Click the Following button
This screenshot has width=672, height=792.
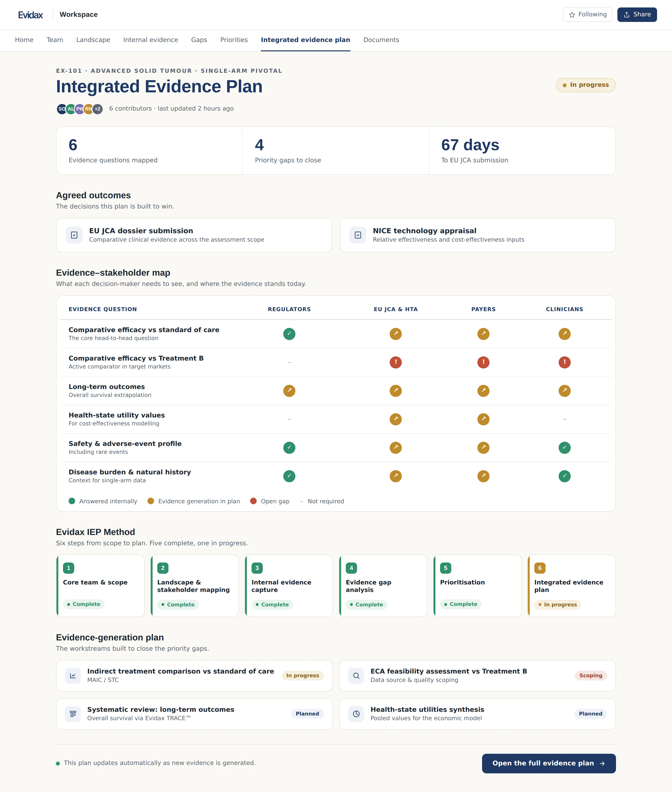588,15
